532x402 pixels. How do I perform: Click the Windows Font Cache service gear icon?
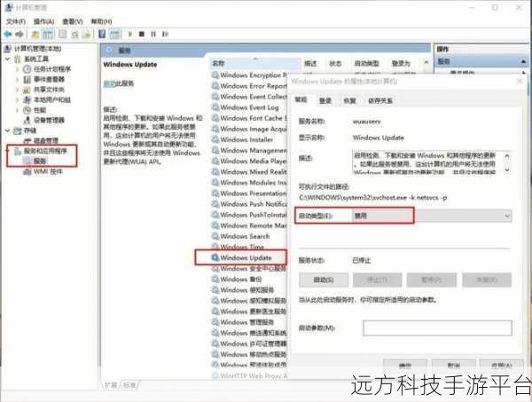click(215, 118)
